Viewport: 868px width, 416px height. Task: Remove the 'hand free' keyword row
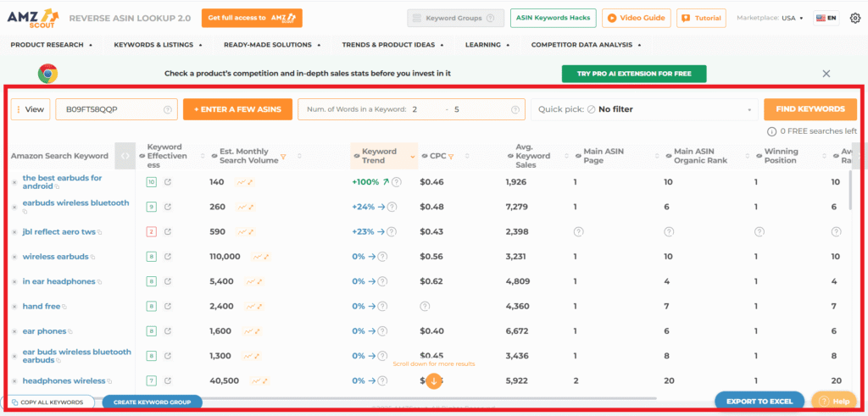[14, 307]
